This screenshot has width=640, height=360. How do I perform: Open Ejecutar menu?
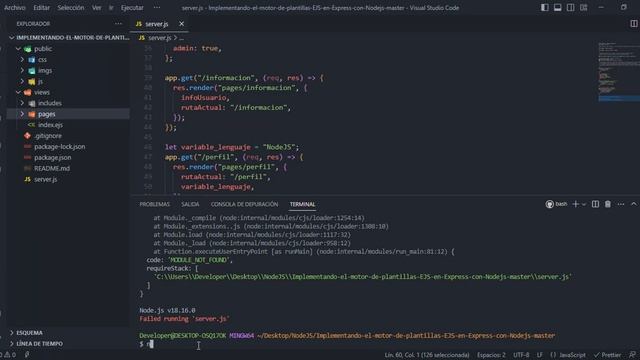132,8
